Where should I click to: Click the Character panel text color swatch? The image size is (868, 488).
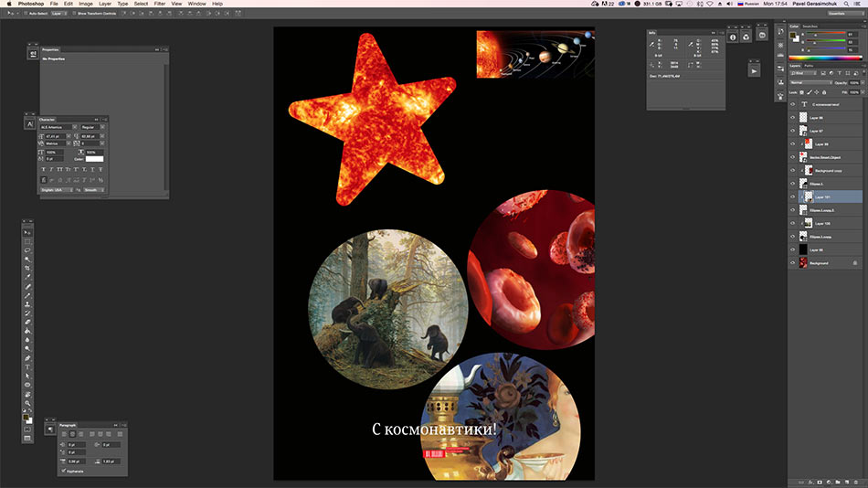(x=95, y=159)
